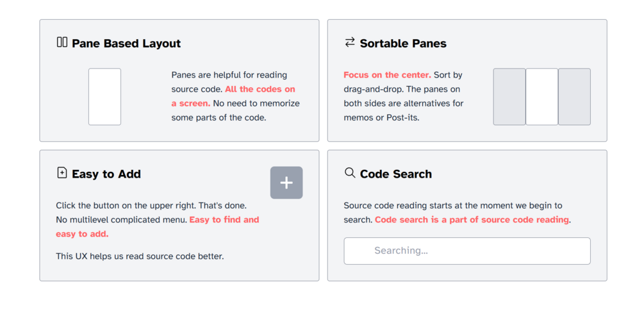
Task: Click the pane layout columns icon
Action: (62, 42)
